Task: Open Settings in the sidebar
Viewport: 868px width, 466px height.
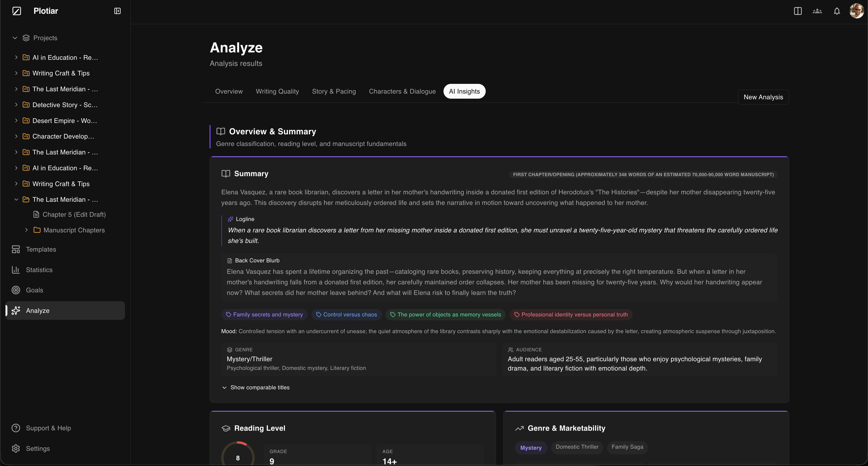Action: click(65, 448)
